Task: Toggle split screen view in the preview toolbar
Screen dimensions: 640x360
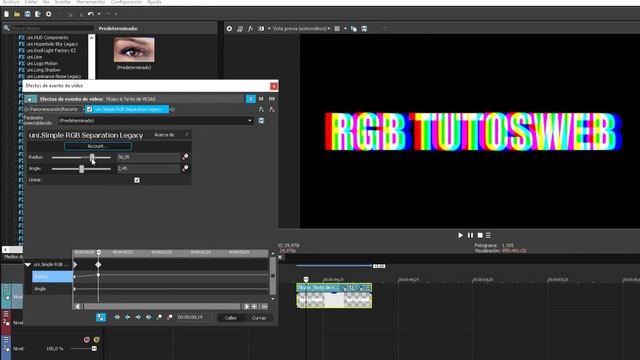Action: 261,29
